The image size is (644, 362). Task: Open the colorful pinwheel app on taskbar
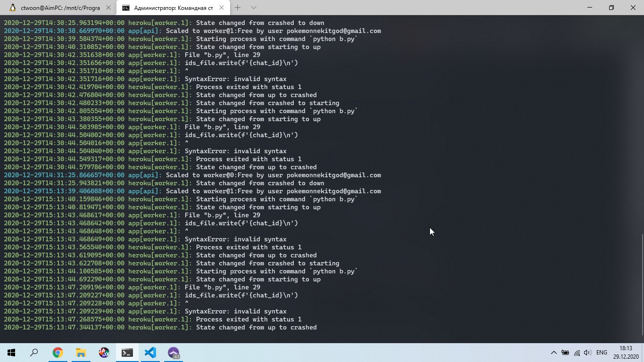click(104, 353)
